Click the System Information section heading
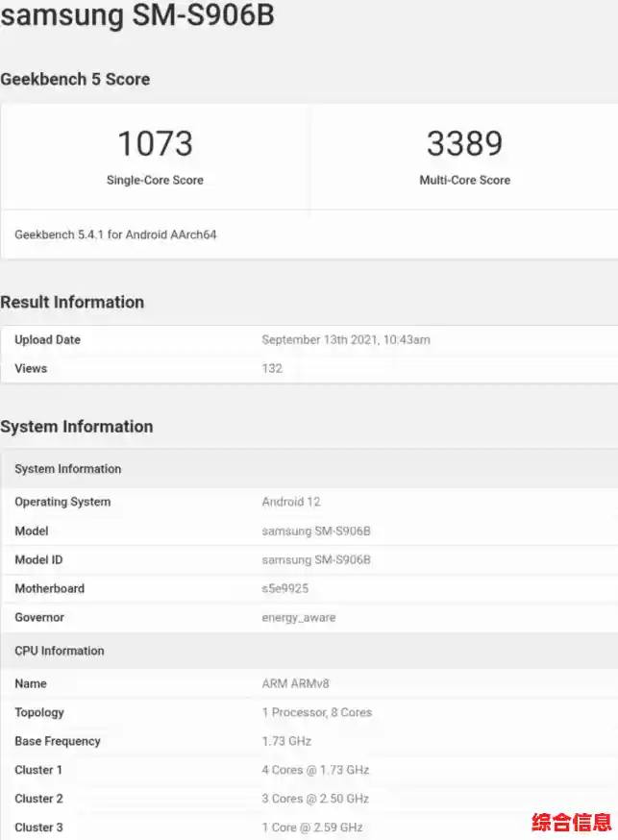618x840 pixels. (77, 427)
